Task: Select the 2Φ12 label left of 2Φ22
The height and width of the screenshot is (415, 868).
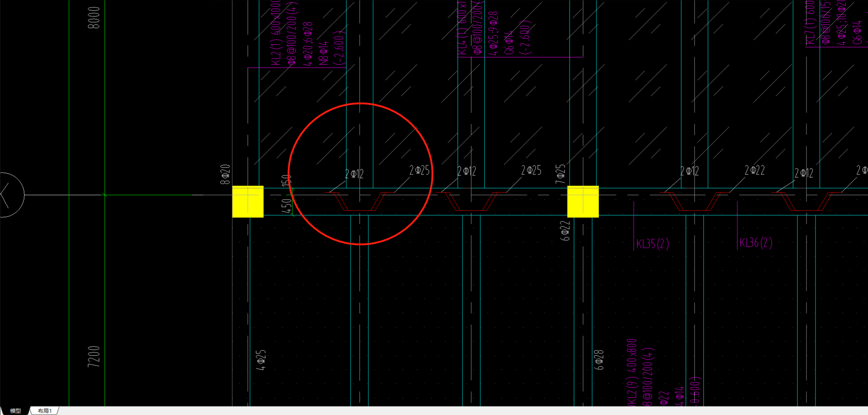Action: 690,171
